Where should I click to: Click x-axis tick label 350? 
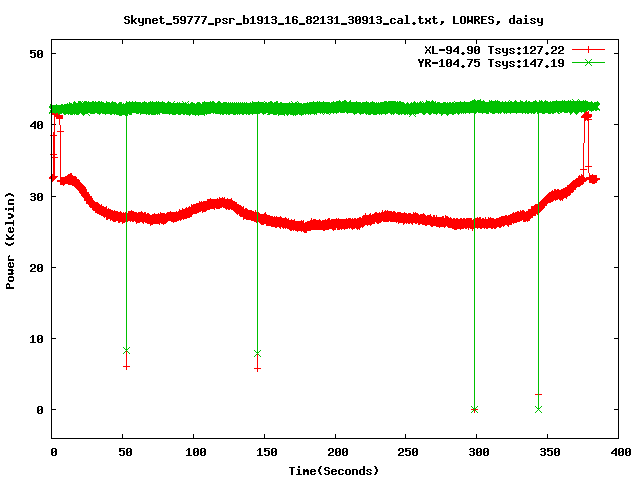(x=550, y=452)
